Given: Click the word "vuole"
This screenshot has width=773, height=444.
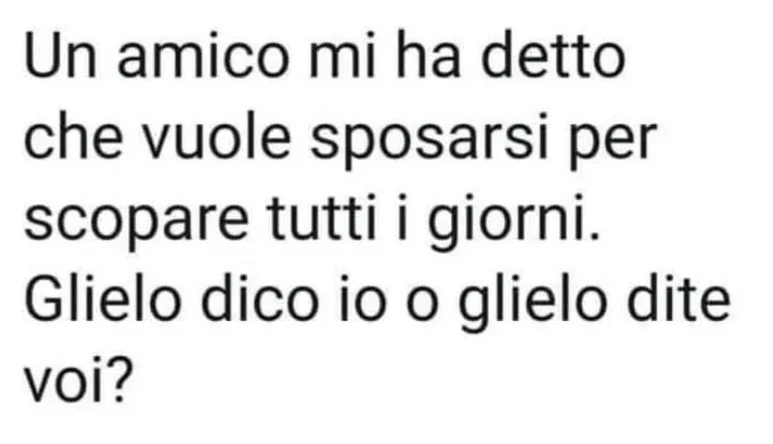Looking at the screenshot, I should tap(216, 138).
